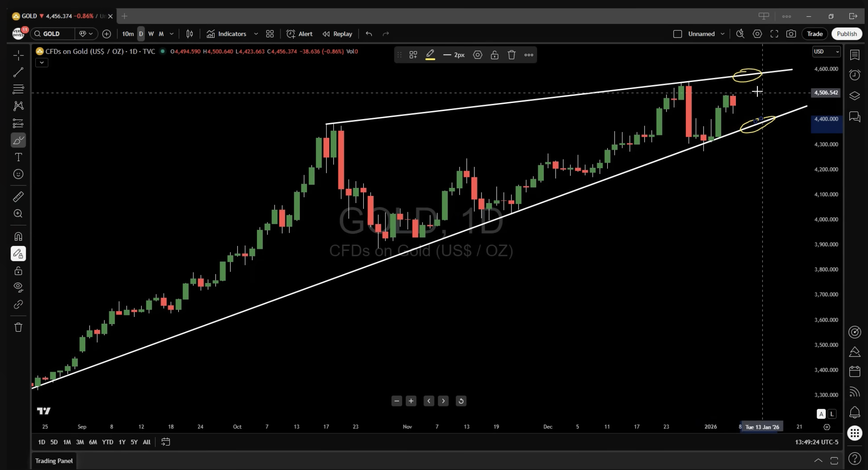This screenshot has height=470, width=868.
Task: Open the Unnamed layout dropdown
Action: coord(722,34)
